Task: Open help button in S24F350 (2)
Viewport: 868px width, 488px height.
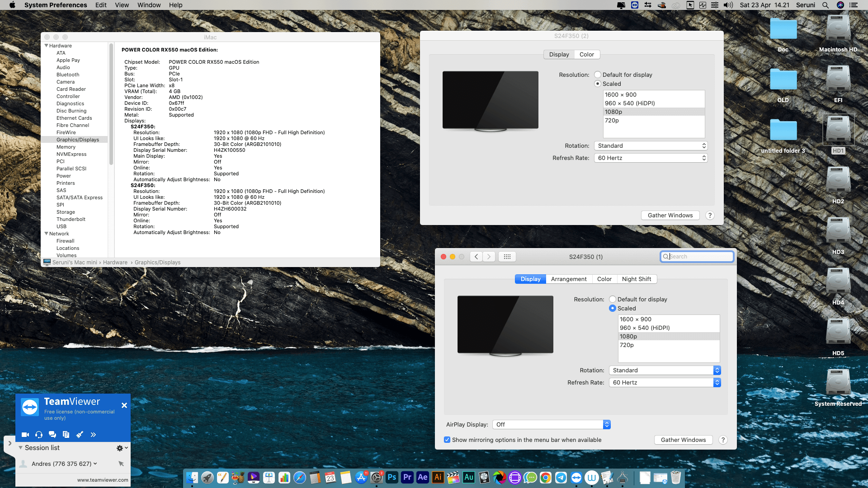Action: 710,215
